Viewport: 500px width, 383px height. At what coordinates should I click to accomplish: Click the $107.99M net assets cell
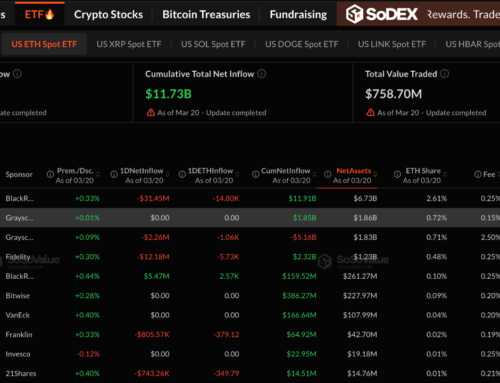tap(360, 315)
